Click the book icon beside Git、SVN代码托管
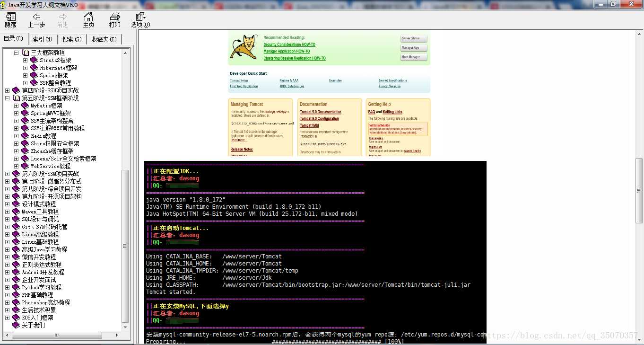Viewport: 644px width, 345px height. [x=16, y=227]
